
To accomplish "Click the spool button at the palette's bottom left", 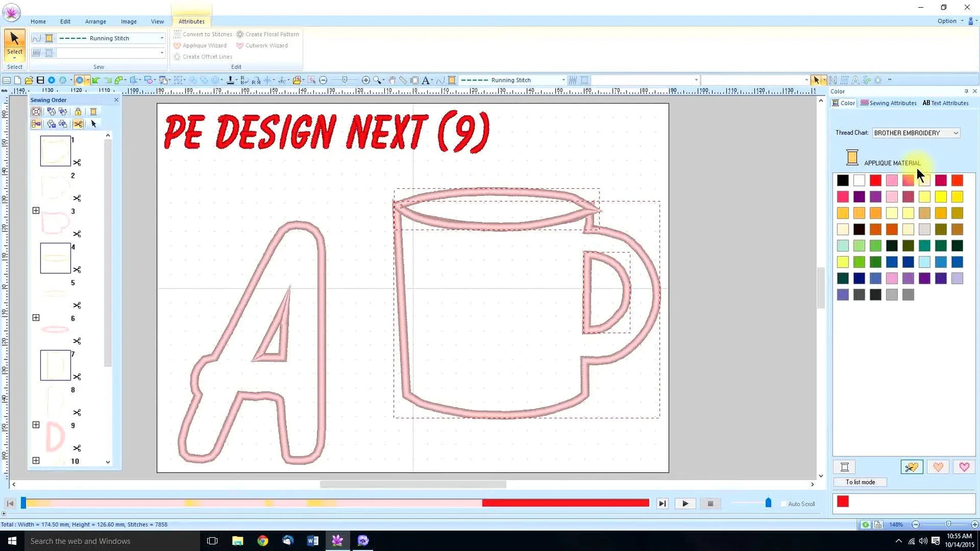I will tap(845, 467).
